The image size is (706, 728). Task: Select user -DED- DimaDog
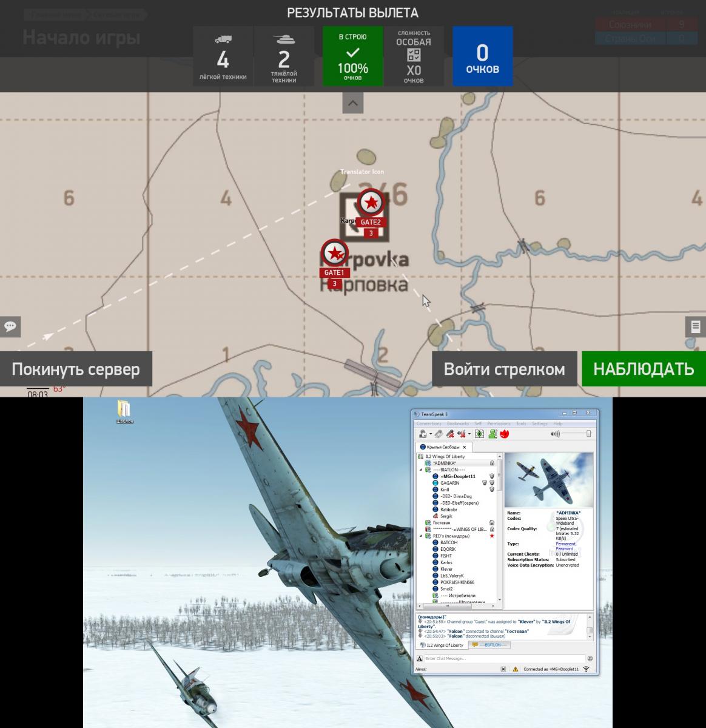[x=456, y=496]
